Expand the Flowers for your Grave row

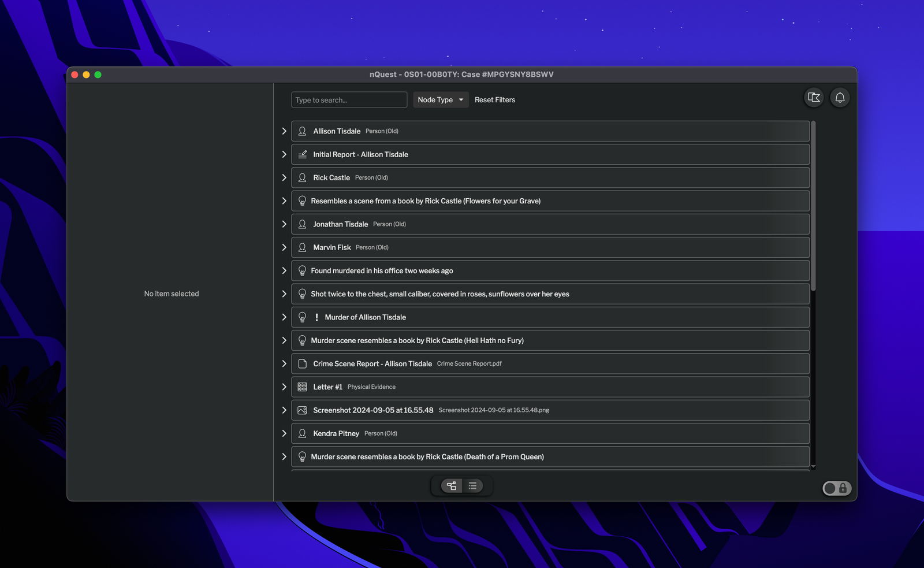[x=284, y=201]
